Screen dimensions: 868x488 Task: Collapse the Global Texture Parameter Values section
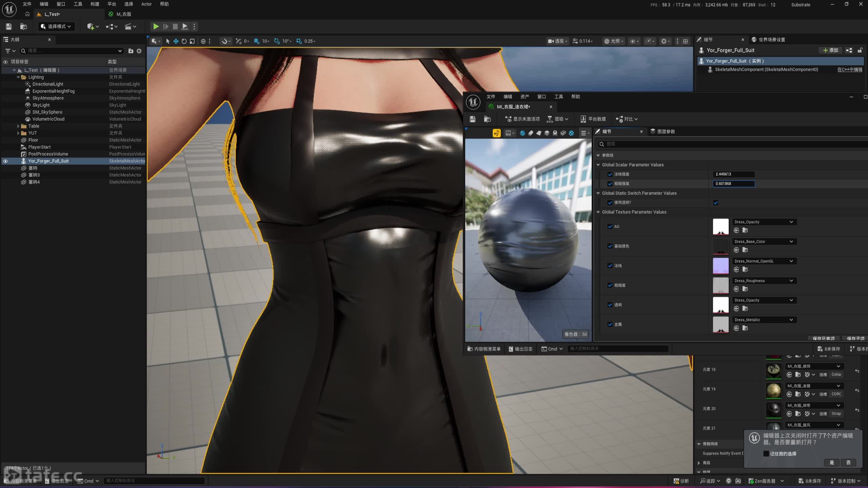click(x=598, y=212)
